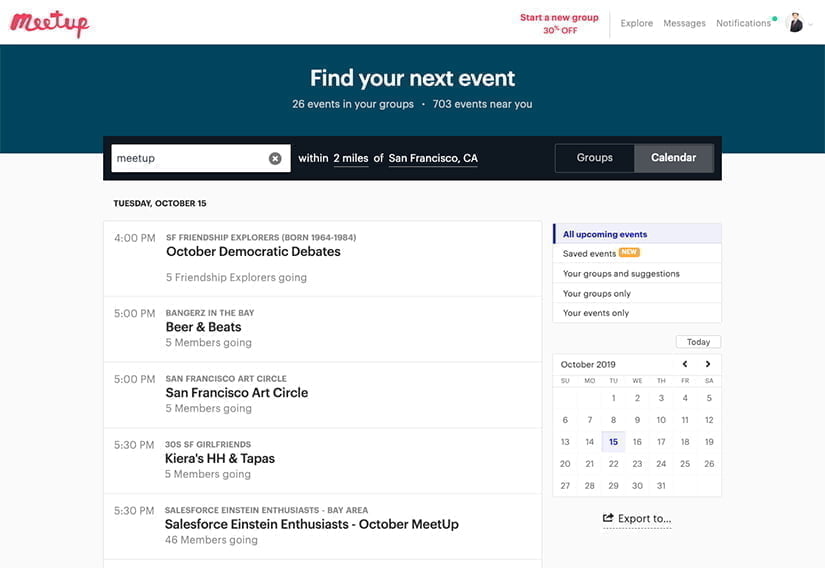Go to previous month in calendar
The width and height of the screenshot is (825, 568).
pos(685,364)
